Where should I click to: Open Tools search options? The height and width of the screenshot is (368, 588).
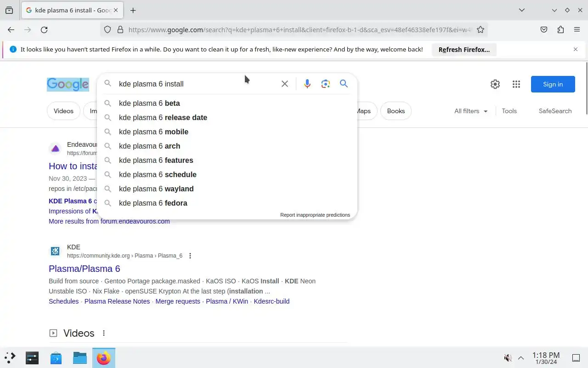(x=509, y=111)
